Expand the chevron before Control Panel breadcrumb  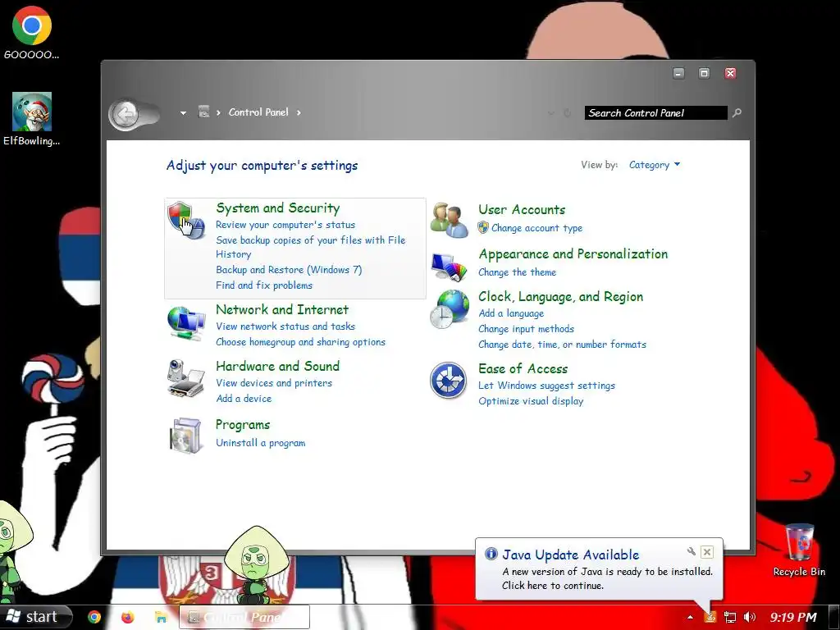pyautogui.click(x=218, y=112)
